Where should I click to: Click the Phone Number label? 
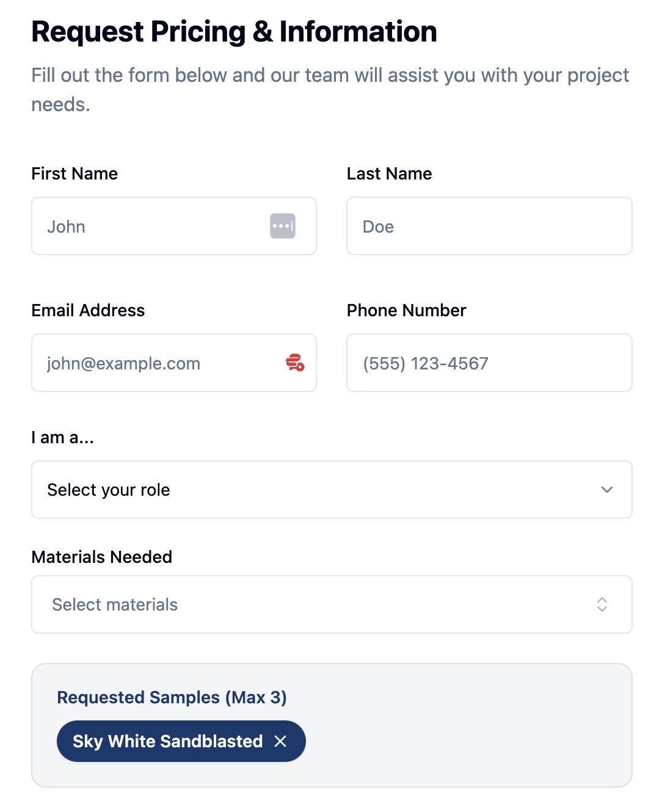click(406, 310)
